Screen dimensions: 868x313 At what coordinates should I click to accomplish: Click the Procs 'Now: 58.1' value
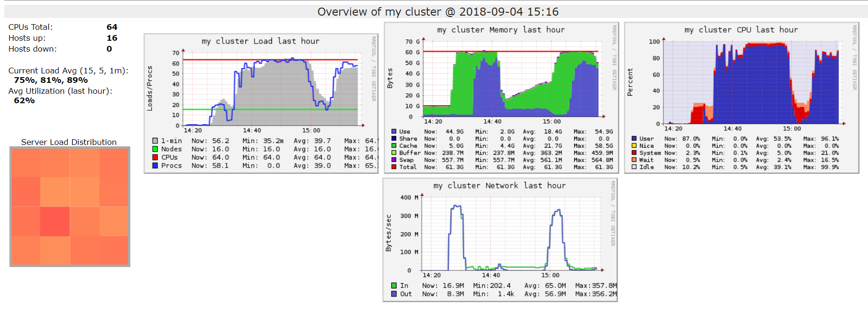(x=210, y=166)
